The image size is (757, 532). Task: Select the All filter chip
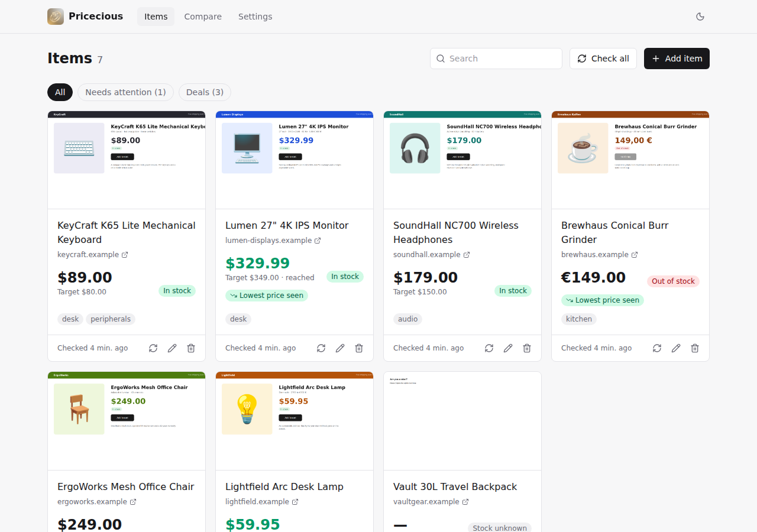(x=60, y=92)
